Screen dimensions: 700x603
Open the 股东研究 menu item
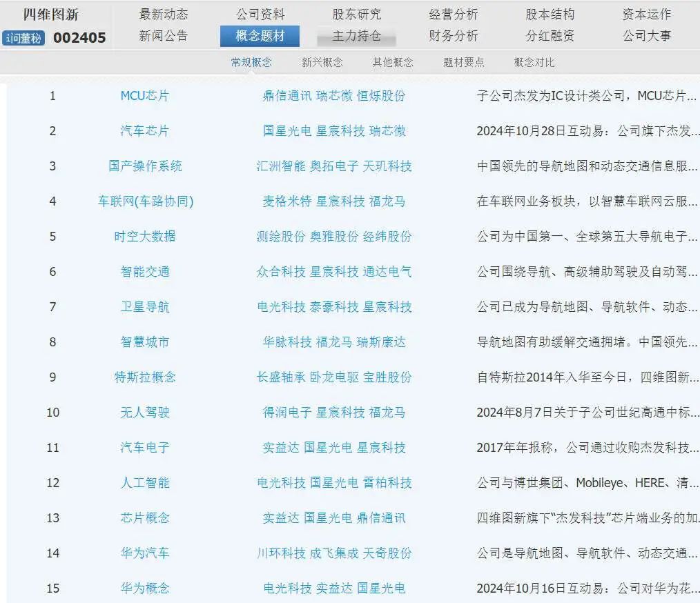(356, 14)
